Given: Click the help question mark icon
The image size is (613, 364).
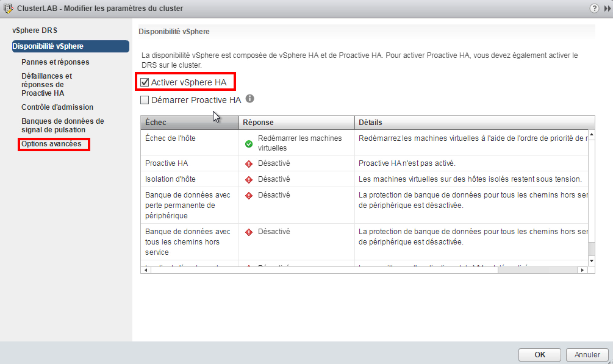Looking at the screenshot, I should (594, 8).
